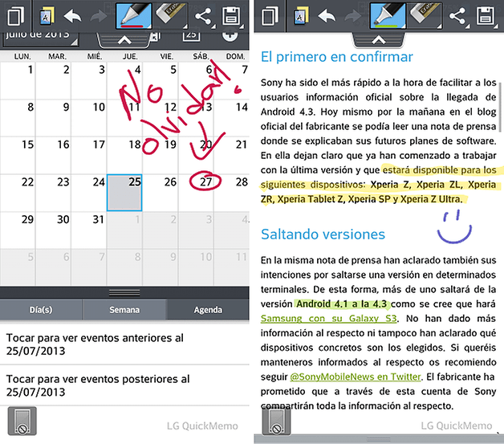504x444 pixels.
Task: Click the article's vertical scrollbar
Action: click(x=500, y=107)
